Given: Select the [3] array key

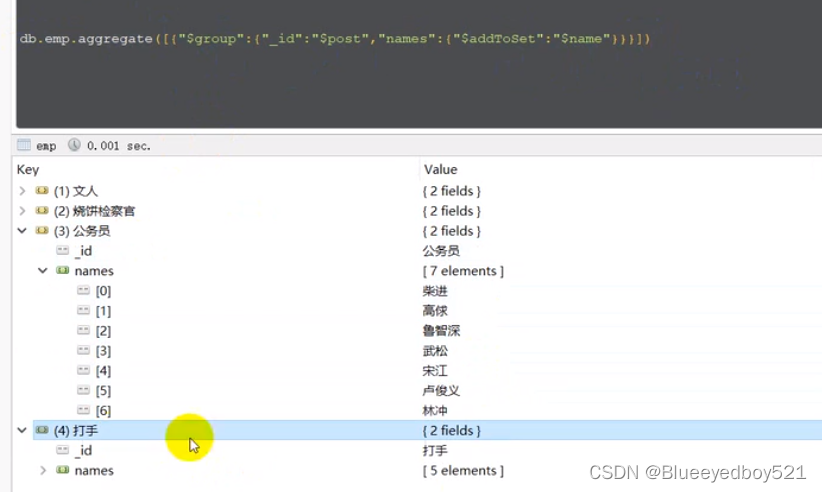Looking at the screenshot, I should click(x=103, y=351).
